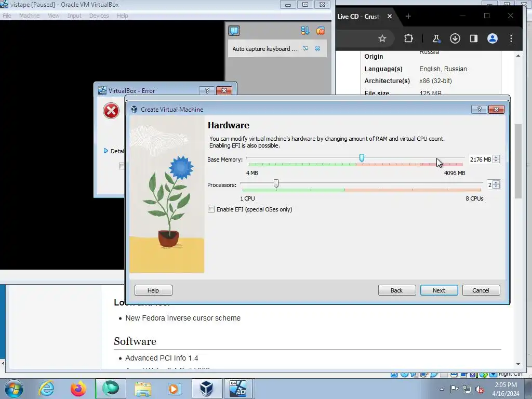
Task: Open a new Chrome tab with plus
Action: coord(408,16)
